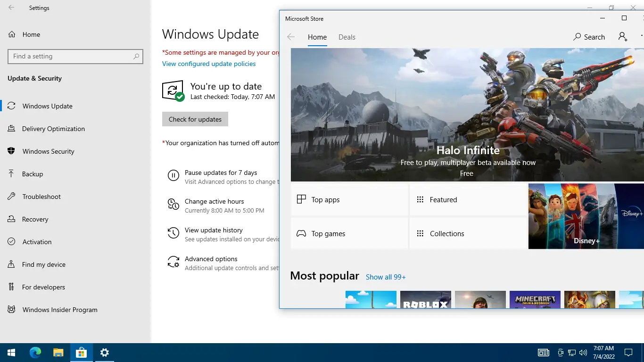Screen dimensions: 644x362
Task: Select the Home tab in Microsoft Store
Action: (317, 37)
